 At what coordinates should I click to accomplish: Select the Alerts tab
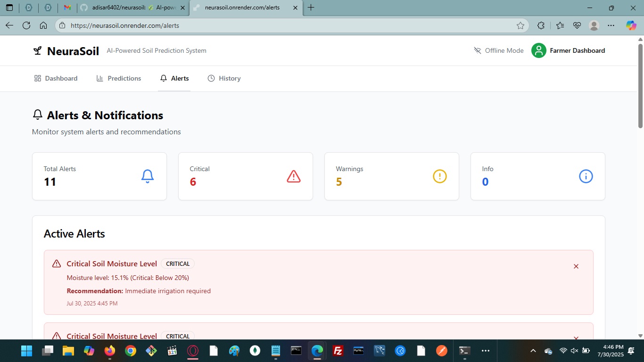[x=174, y=78]
